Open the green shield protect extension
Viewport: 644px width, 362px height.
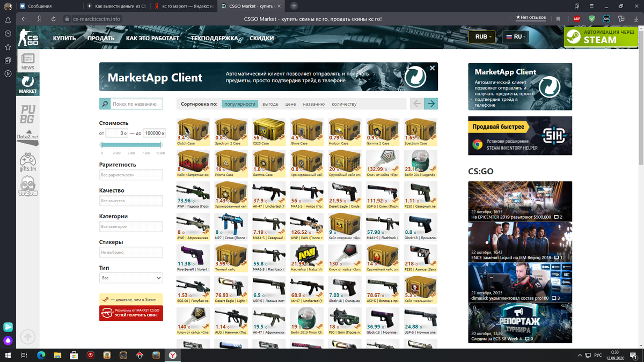click(592, 19)
